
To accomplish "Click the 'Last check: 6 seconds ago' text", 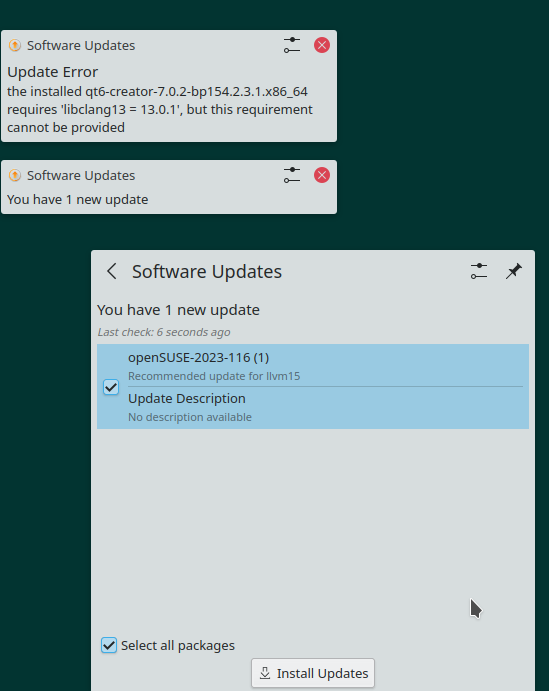I will click(164, 332).
